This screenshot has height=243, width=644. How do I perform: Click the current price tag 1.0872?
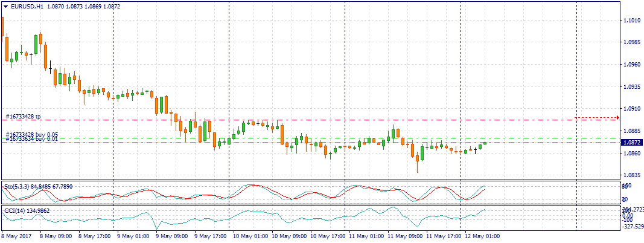631,143
